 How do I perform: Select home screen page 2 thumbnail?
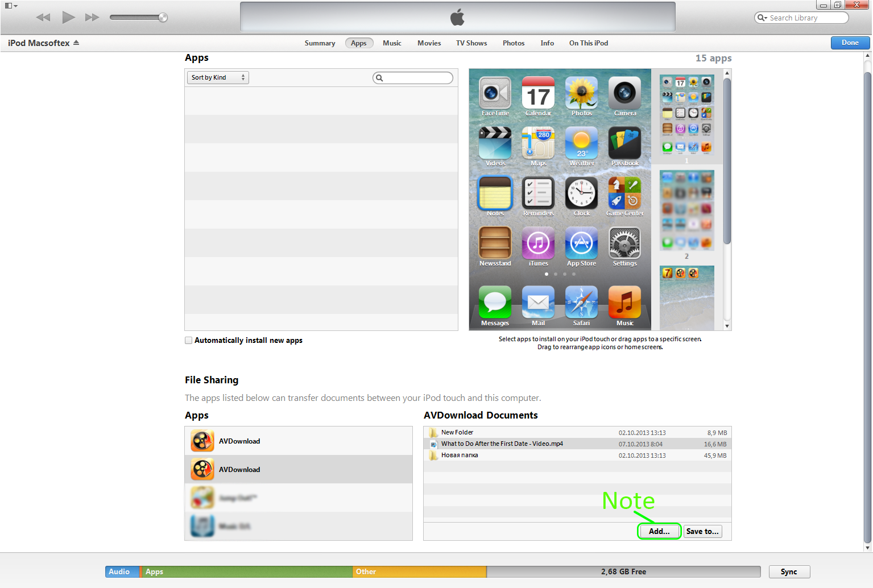click(686, 210)
